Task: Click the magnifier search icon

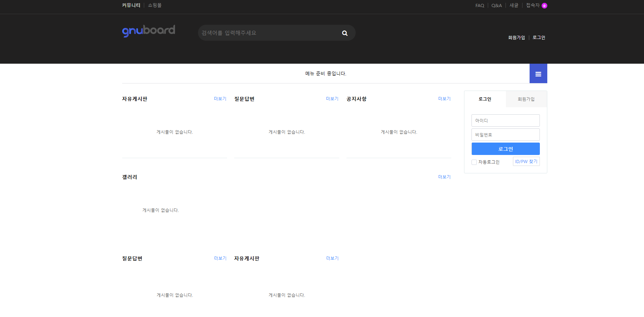Action: (345, 33)
